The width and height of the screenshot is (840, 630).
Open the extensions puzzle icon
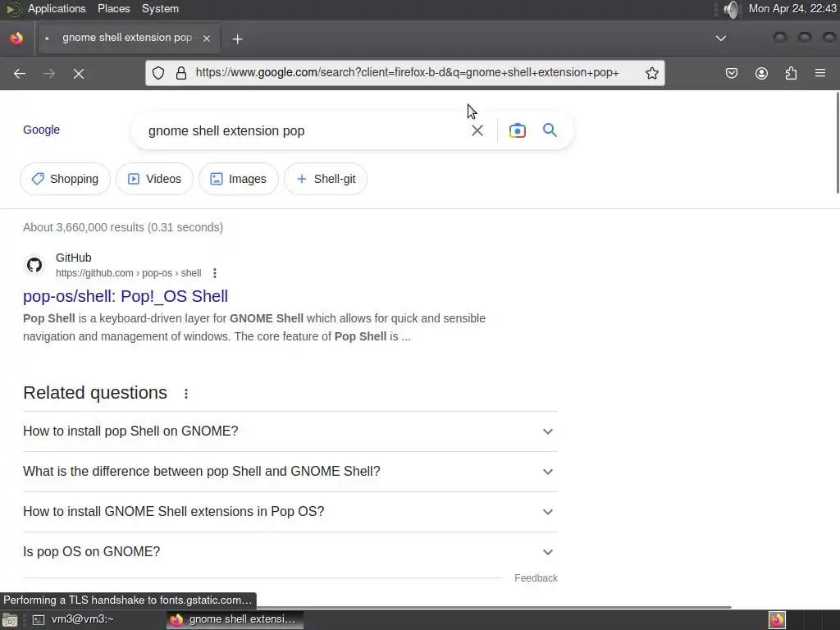click(791, 73)
